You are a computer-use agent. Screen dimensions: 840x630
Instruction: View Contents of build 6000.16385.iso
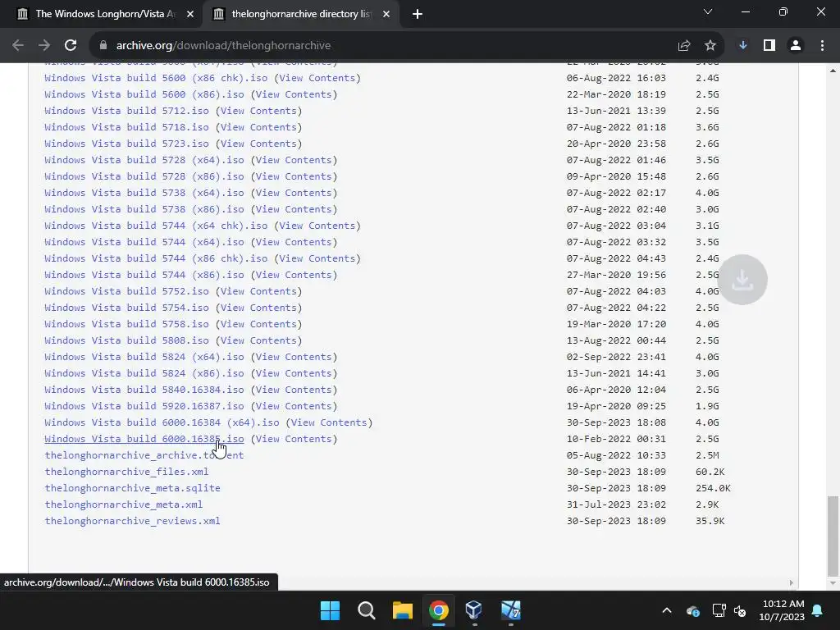tap(294, 439)
